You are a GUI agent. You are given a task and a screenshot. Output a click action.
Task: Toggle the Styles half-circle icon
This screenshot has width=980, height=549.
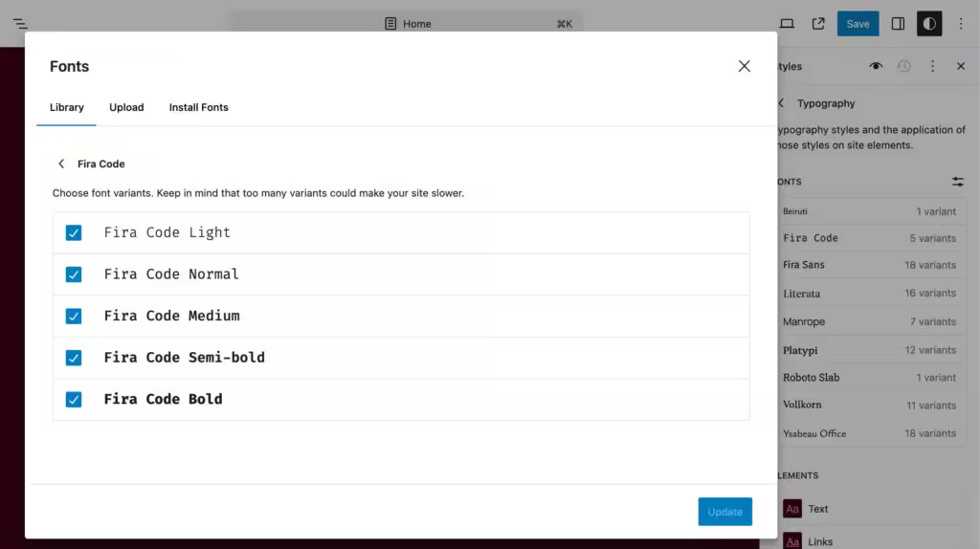929,24
